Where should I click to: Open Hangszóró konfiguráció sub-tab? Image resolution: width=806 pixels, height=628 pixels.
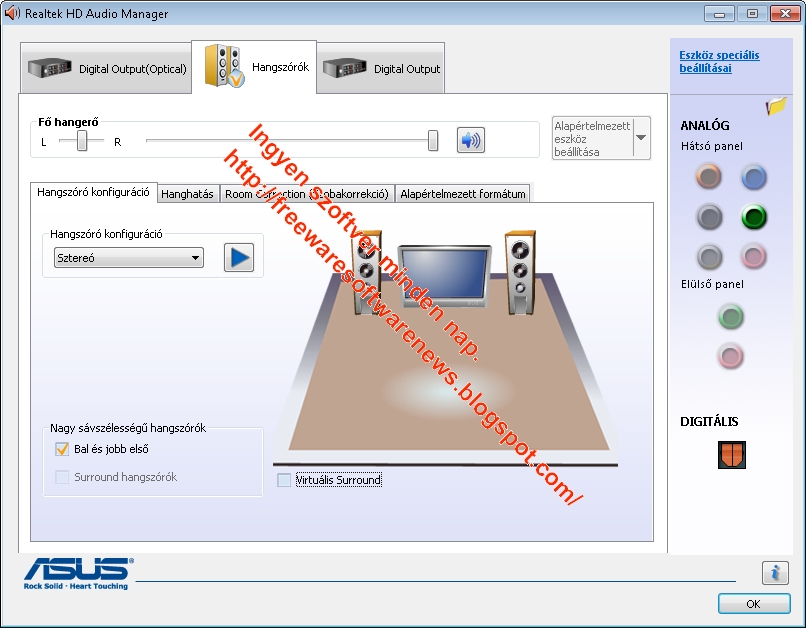coord(93,192)
